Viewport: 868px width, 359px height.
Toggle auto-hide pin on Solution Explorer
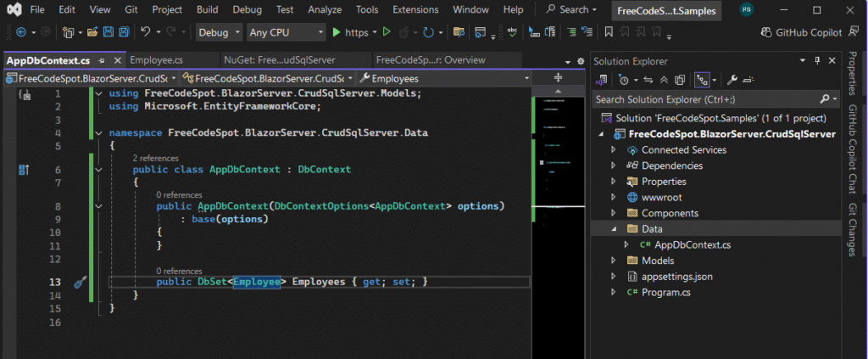coord(817,61)
